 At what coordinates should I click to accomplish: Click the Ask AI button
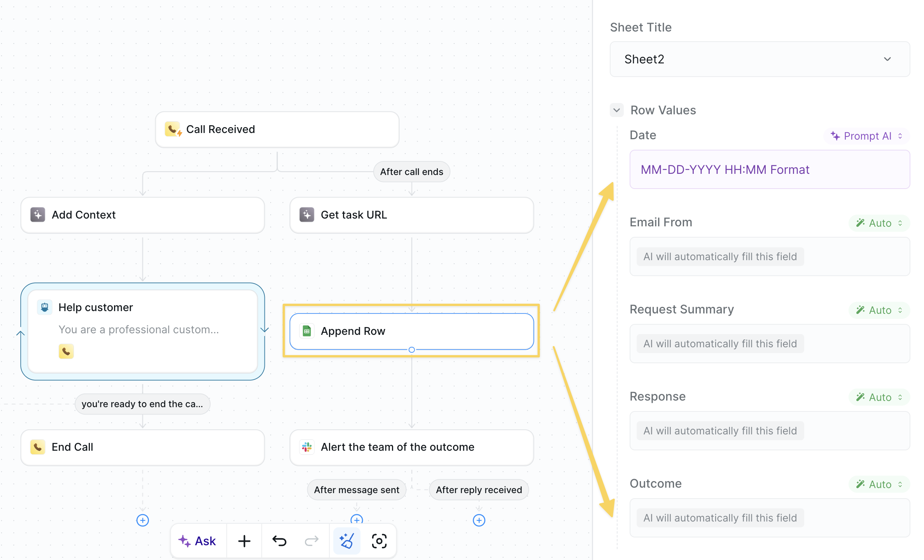198,541
